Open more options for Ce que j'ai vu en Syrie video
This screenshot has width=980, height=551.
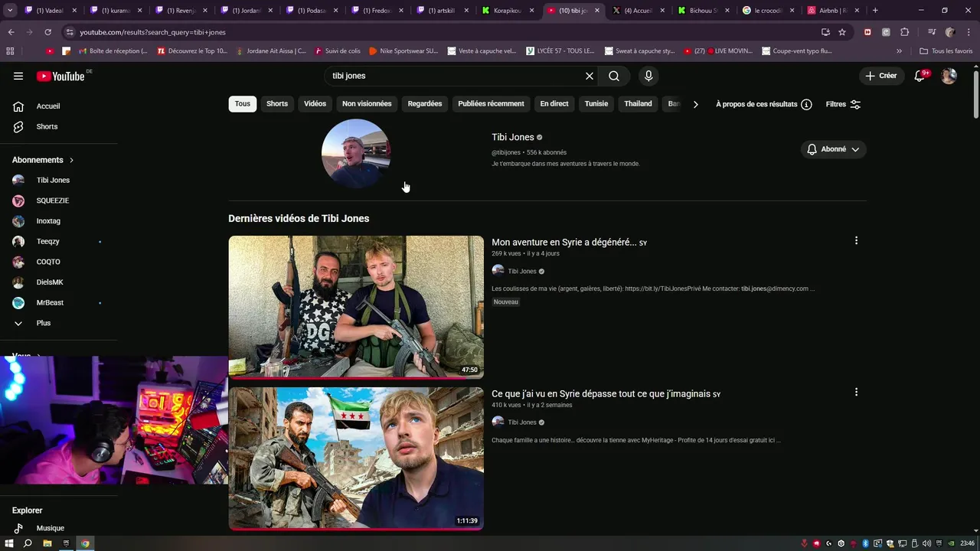pos(856,392)
